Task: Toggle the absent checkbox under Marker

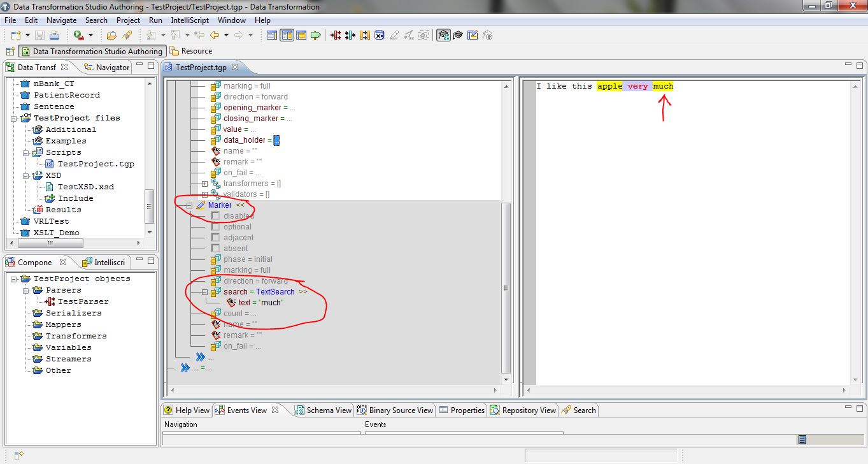Action: point(215,249)
